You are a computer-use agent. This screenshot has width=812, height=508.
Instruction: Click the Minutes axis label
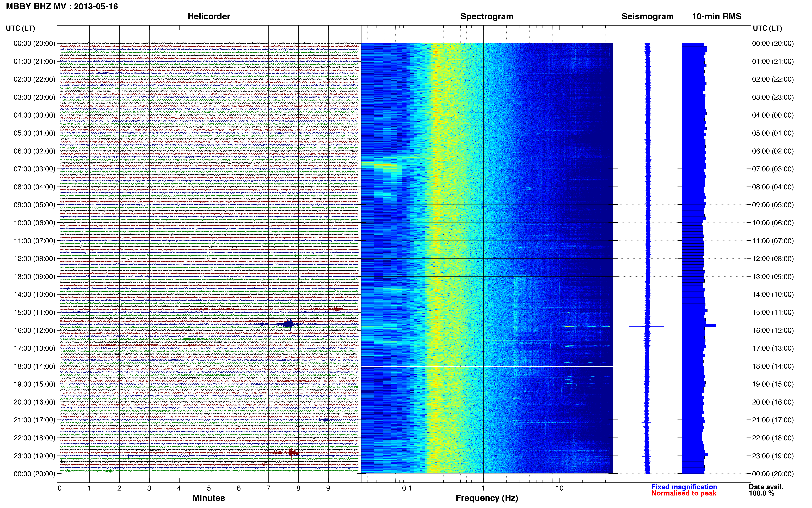(209, 498)
